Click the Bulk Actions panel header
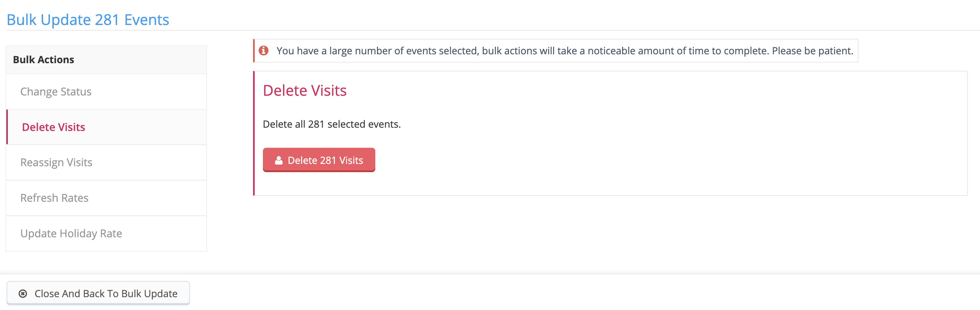Screen dimensions: 980x310 43,60
